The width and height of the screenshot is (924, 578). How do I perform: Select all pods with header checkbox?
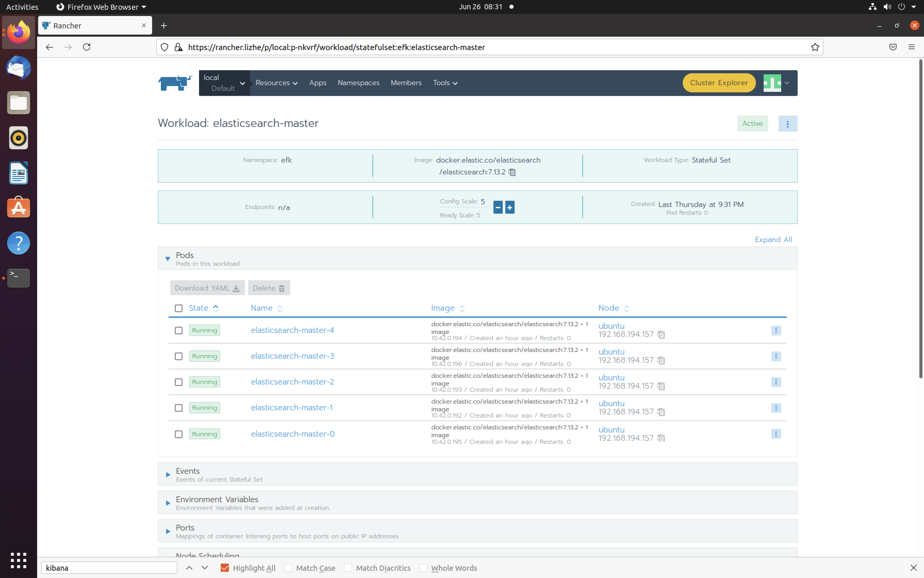pyautogui.click(x=178, y=309)
